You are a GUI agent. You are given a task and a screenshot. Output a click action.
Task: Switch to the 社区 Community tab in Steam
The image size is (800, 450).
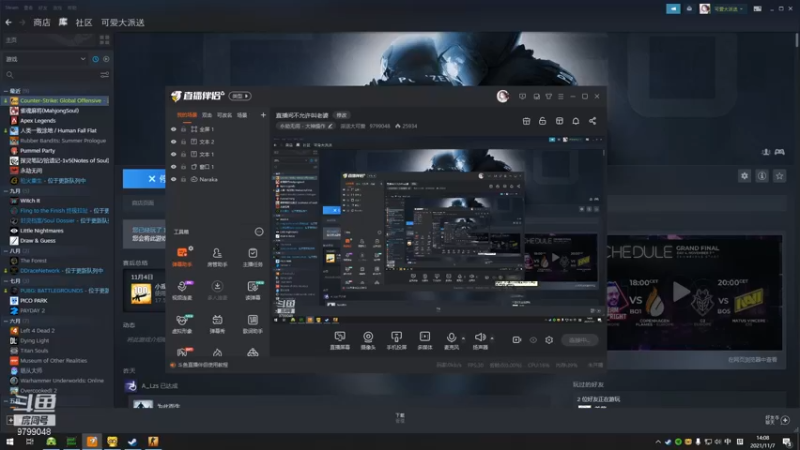click(84, 22)
